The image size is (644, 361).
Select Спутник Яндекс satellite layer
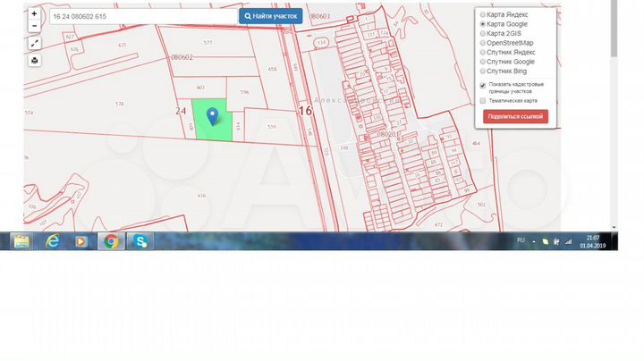click(483, 52)
